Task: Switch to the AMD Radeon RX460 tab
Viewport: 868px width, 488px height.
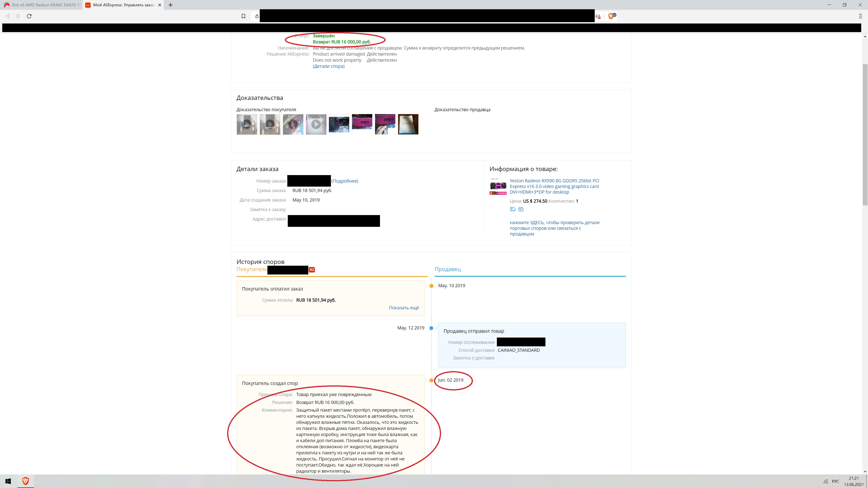Action: [x=42, y=5]
